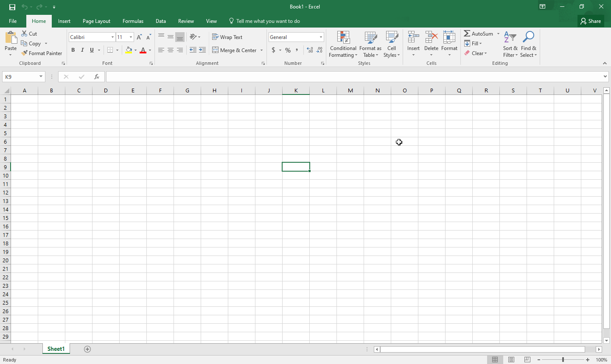
Task: Click Insert Function fx icon
Action: (x=97, y=77)
